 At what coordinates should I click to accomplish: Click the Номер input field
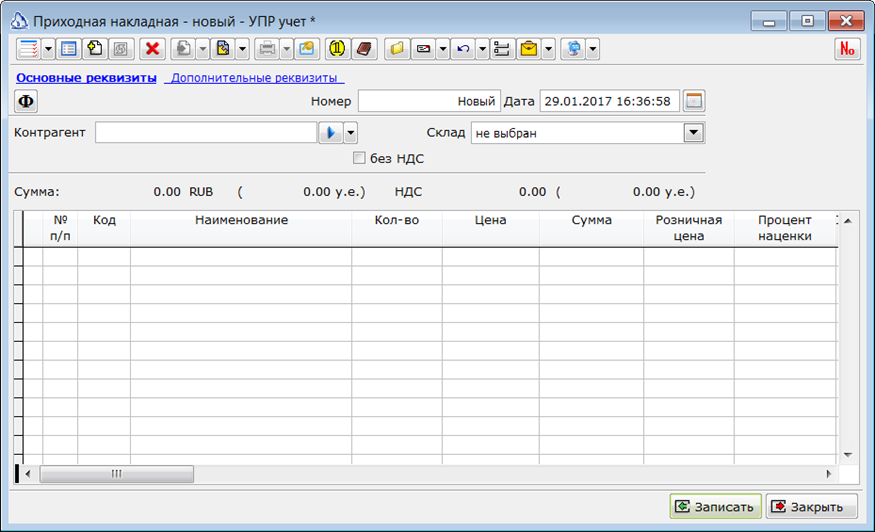(429, 101)
